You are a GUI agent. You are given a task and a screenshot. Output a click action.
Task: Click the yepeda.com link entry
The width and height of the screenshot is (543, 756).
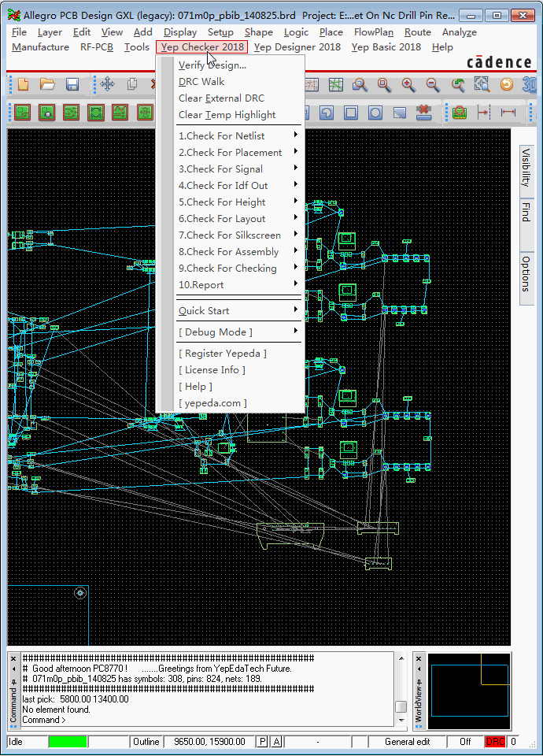212,402
